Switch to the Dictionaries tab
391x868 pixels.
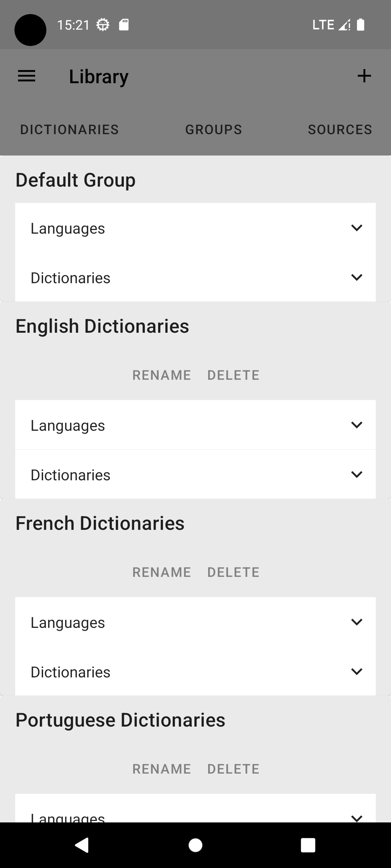point(70,129)
